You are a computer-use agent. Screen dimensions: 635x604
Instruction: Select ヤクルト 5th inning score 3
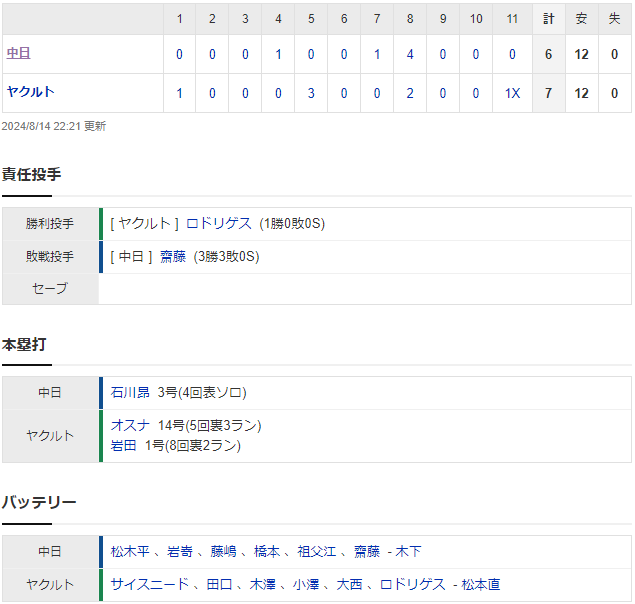coord(311,93)
